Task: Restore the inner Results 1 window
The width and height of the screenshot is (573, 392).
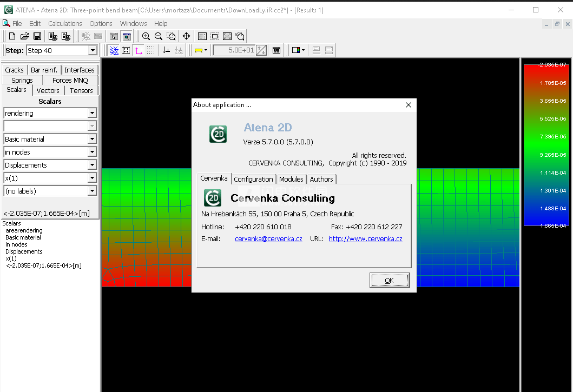Action: [x=557, y=24]
